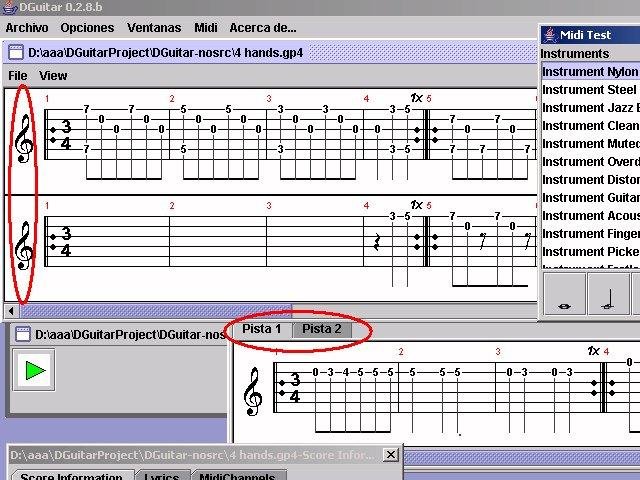The image size is (640, 480).
Task: Click the 4 hands.gp4 window title bar
Action: coord(271,53)
